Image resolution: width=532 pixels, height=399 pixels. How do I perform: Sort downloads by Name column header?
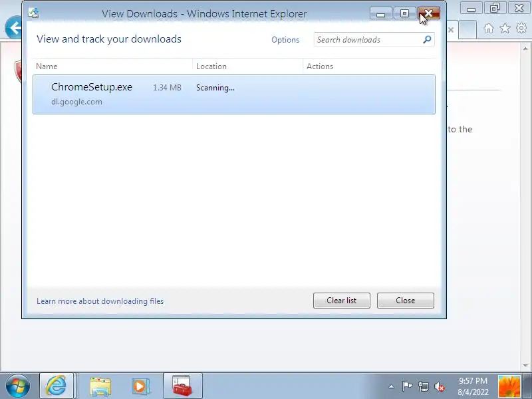point(112,66)
